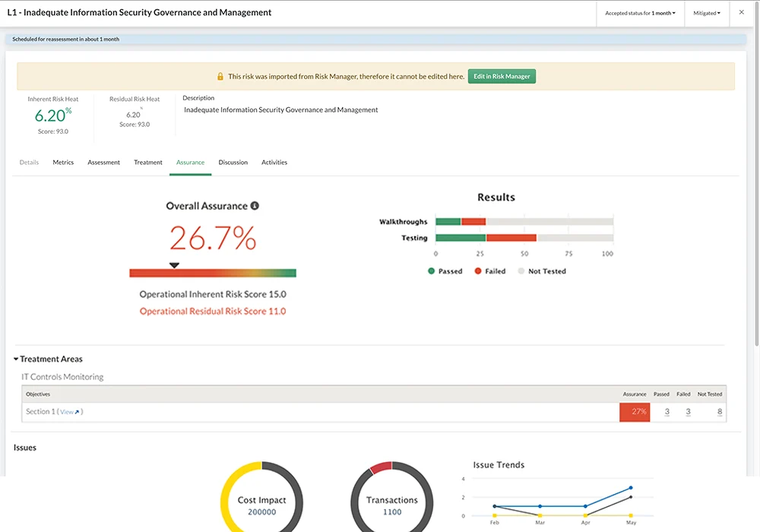Open the Assessment tab
760x532 pixels.
[103, 162]
